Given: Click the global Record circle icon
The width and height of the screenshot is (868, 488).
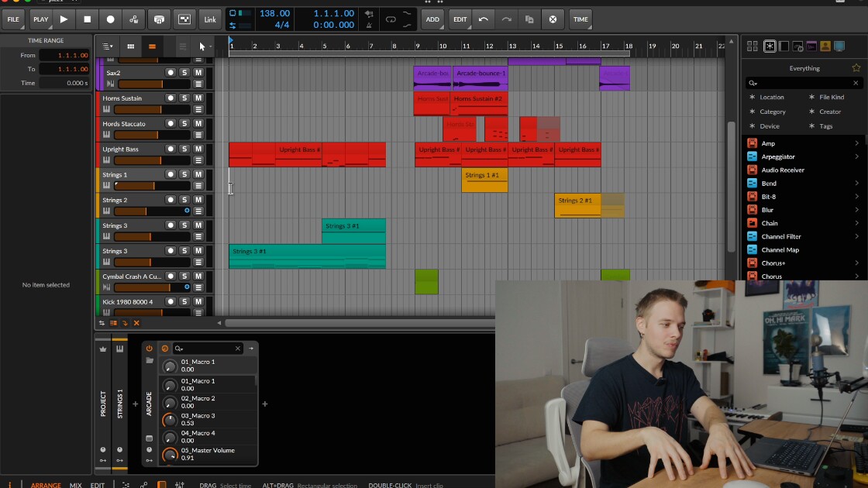Looking at the screenshot, I should point(110,19).
